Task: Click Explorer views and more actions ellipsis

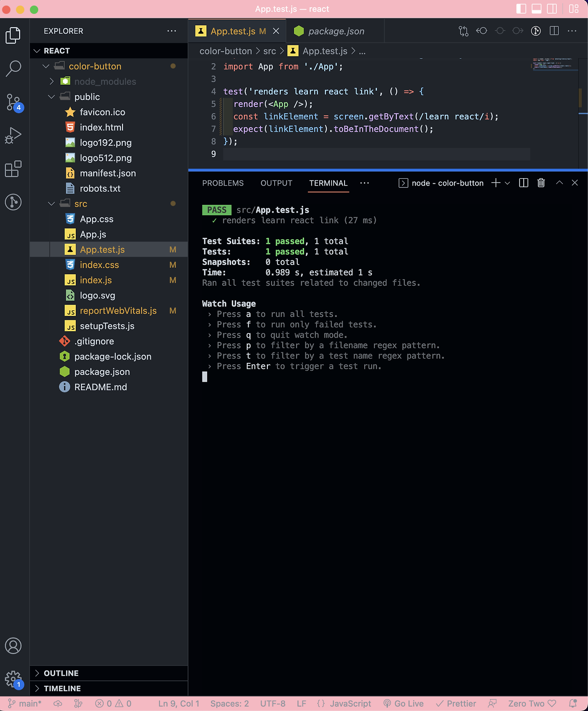Action: pyautogui.click(x=172, y=31)
